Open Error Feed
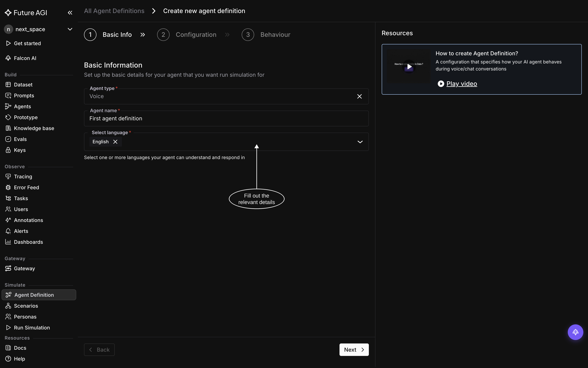Image resolution: width=588 pixels, height=368 pixels. (26, 188)
